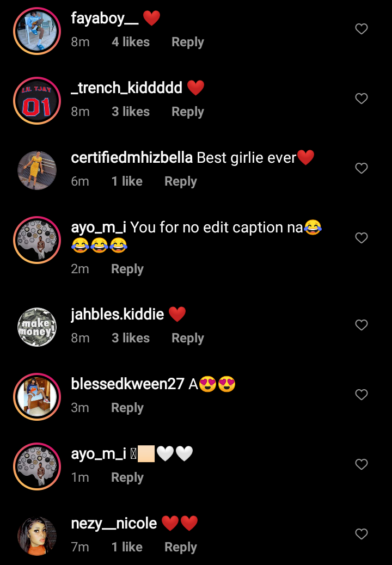Like fayaboy__'s comment with the heart icon
Viewport: 392px width, 565px height.
click(x=362, y=29)
